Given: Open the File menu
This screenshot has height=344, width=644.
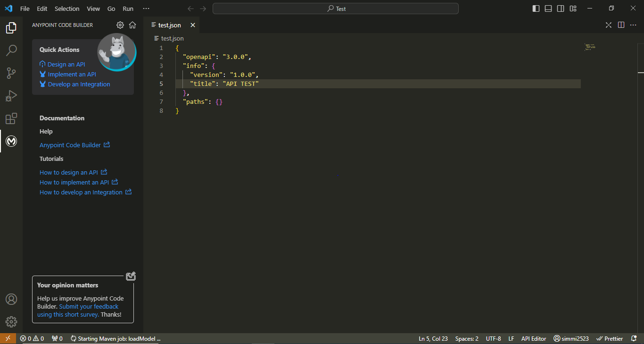Looking at the screenshot, I should (x=25, y=8).
